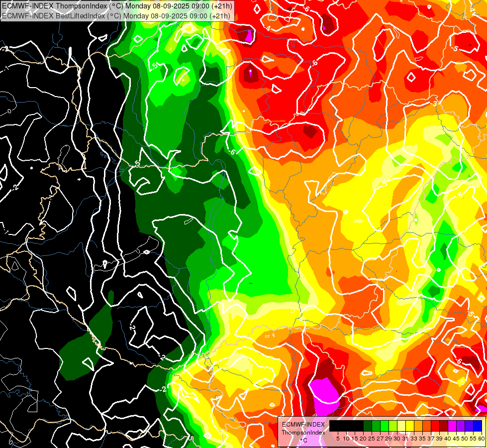Click the legend value label 35

422,439
